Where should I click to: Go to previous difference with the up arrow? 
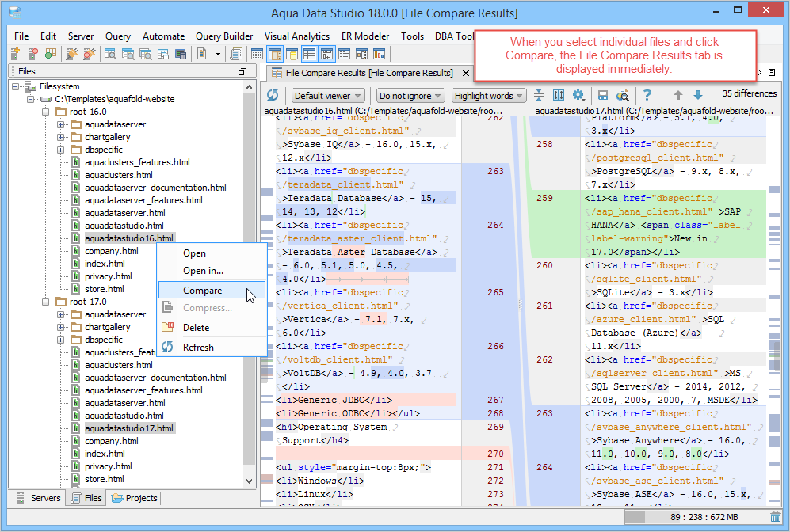[678, 95]
